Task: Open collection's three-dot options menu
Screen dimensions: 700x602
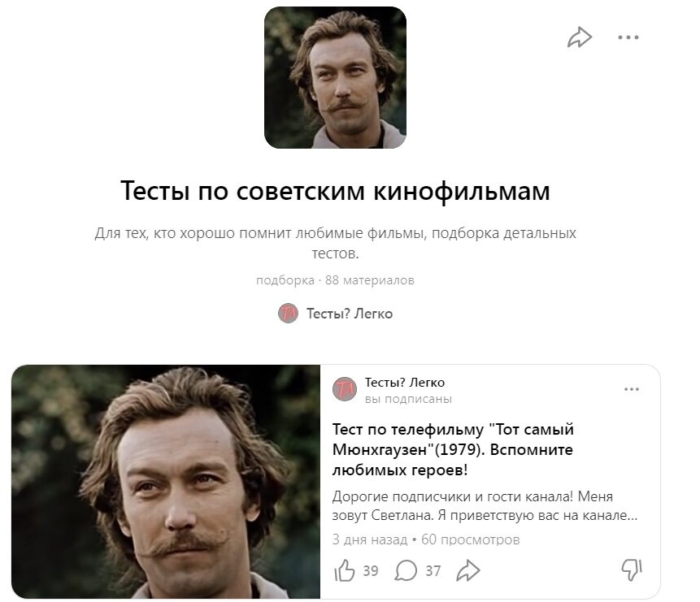Action: pyautogui.click(x=628, y=37)
